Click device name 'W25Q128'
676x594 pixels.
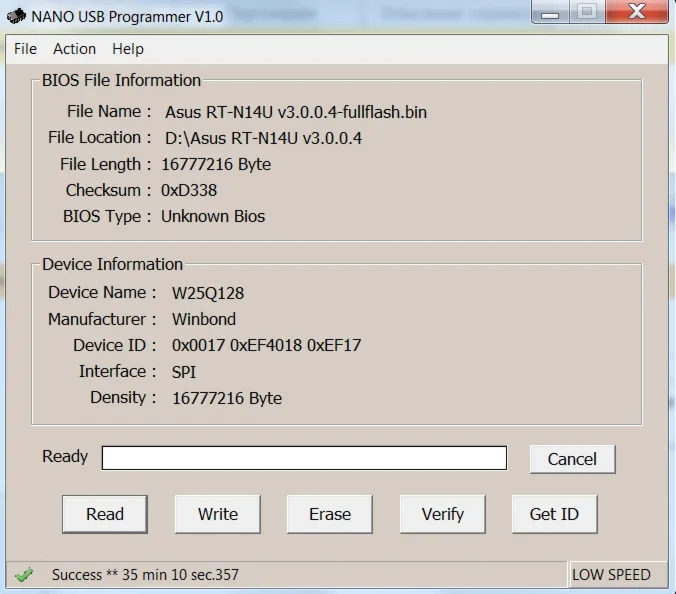click(208, 294)
